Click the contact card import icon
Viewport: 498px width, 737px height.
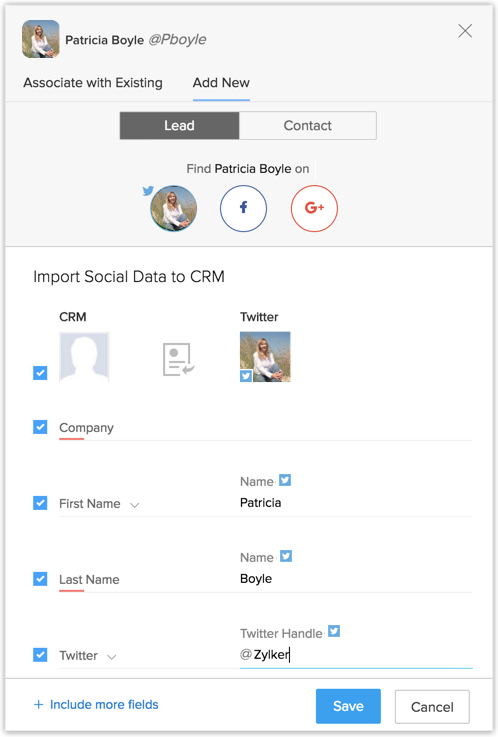179,360
